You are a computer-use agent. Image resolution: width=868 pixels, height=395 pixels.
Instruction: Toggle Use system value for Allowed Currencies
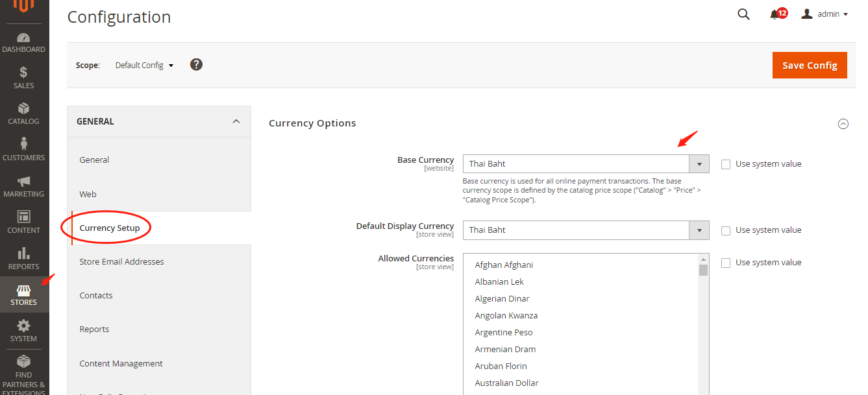pos(726,263)
